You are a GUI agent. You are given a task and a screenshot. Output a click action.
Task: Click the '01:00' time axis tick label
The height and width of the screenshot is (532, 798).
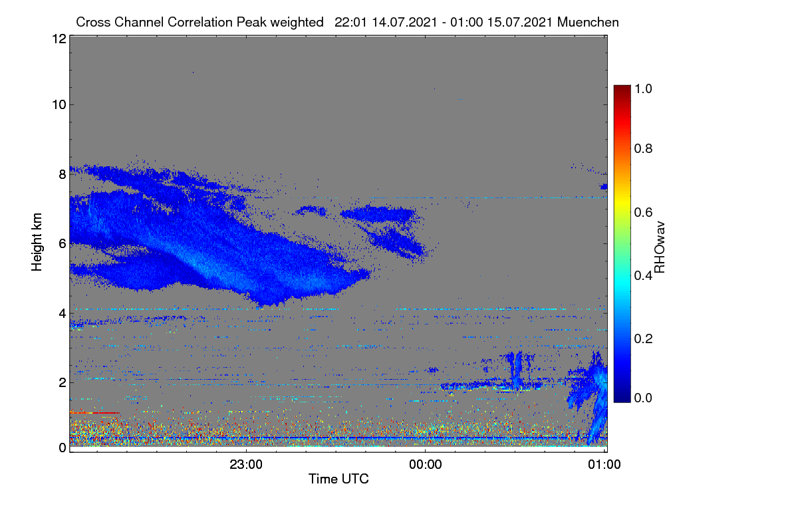604,465
